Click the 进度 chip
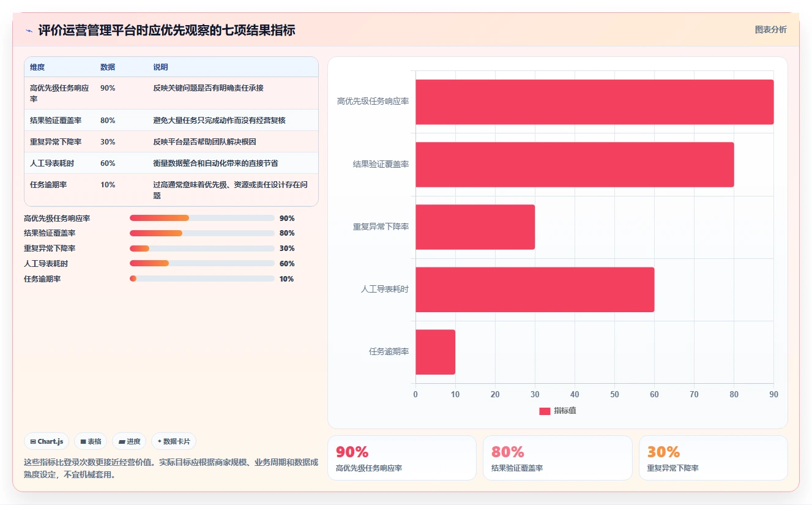Viewport: 812px width, 505px height. (129, 441)
